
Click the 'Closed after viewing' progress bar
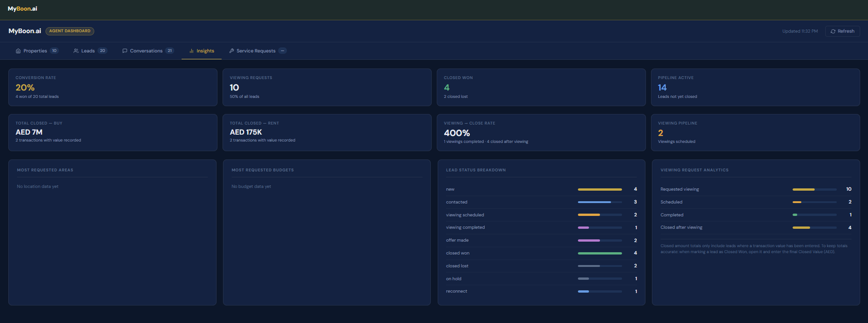(x=814, y=228)
